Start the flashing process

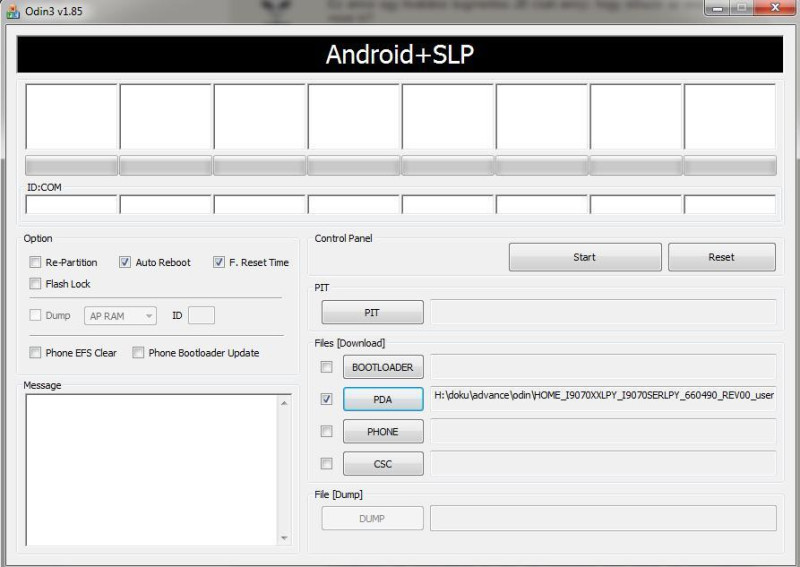[585, 257]
